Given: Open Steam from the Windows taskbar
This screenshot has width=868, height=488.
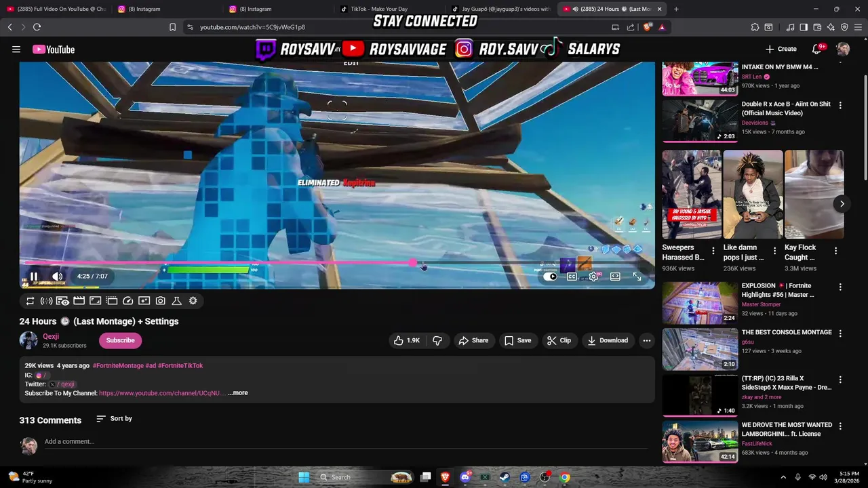Looking at the screenshot, I should point(505,477).
